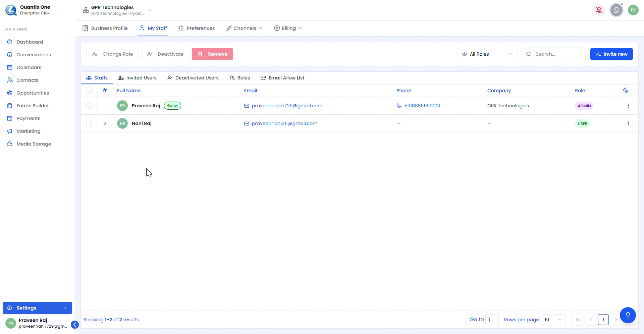Click the help lightbulb floating button
This screenshot has height=334, width=644.
click(x=628, y=315)
